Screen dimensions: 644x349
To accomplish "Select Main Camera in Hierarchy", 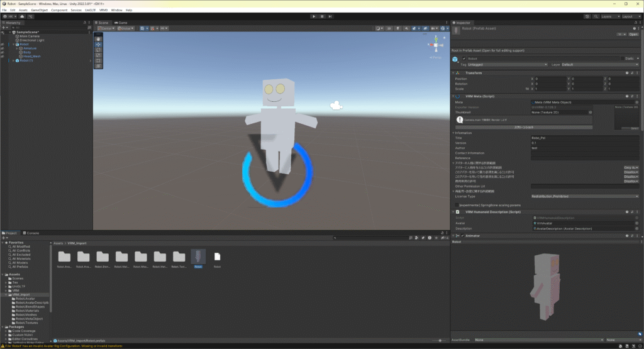I will tap(30, 36).
